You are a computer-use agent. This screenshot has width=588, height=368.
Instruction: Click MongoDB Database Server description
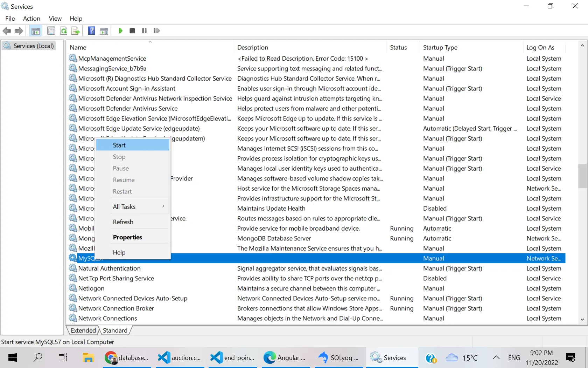[x=274, y=238]
